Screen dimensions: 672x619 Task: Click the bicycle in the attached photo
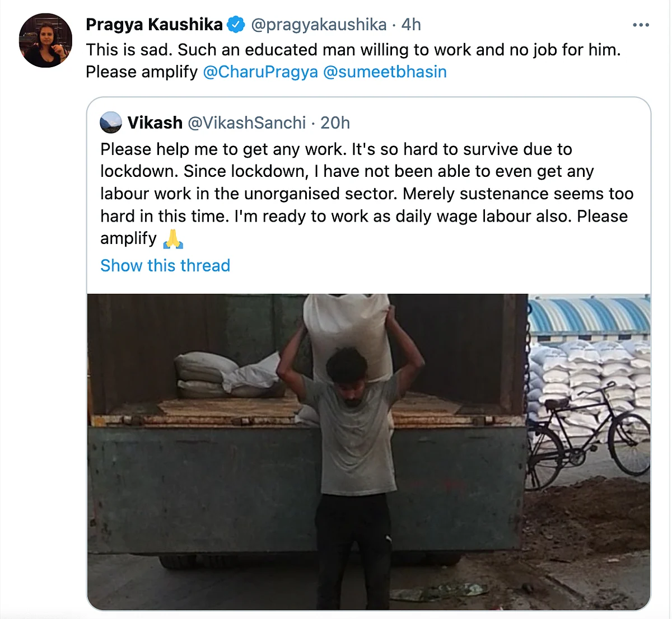[588, 435]
